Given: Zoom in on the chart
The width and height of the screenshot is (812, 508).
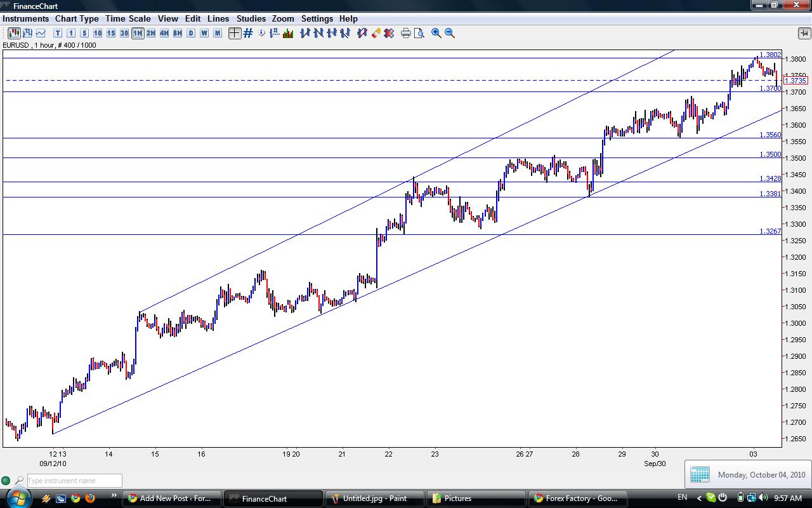Looking at the screenshot, I should [x=436, y=33].
